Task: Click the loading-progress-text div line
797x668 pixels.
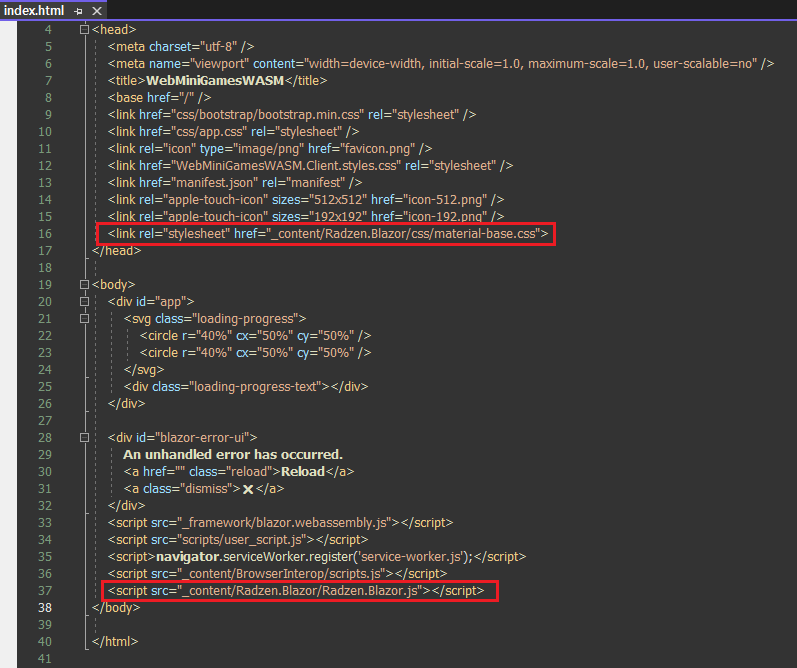Action: point(246,387)
